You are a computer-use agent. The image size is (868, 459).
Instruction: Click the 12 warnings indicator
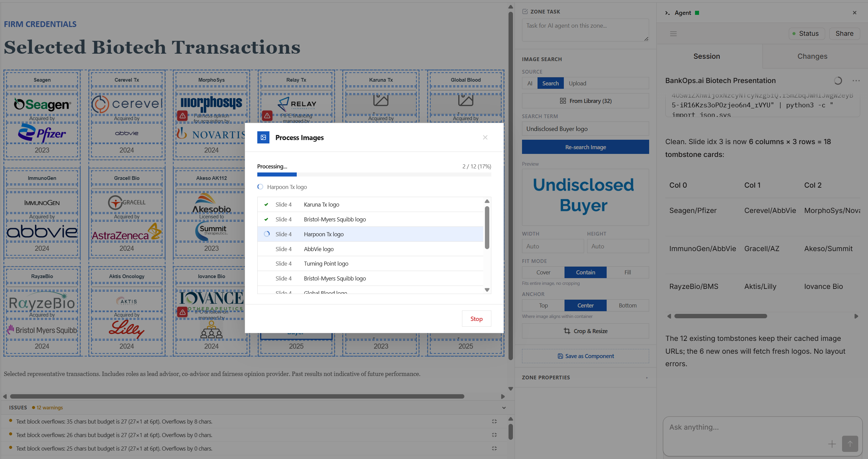47,408
